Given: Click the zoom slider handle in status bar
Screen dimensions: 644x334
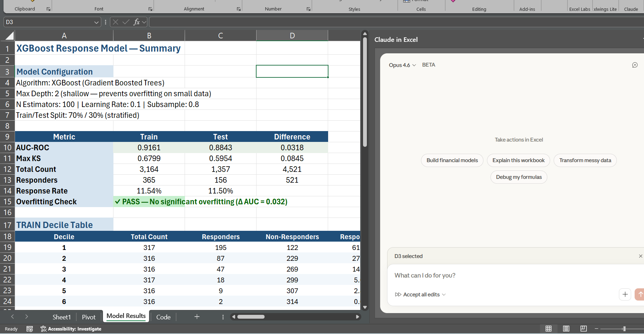Looking at the screenshot, I should (x=624, y=328).
